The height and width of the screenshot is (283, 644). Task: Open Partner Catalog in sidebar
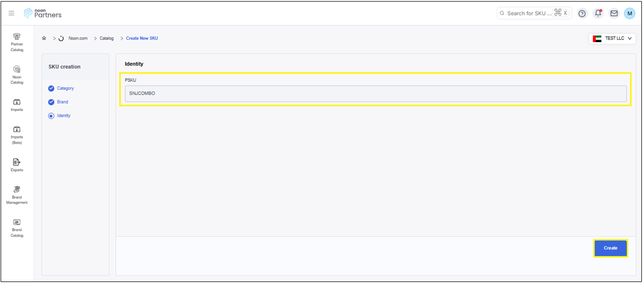17,42
